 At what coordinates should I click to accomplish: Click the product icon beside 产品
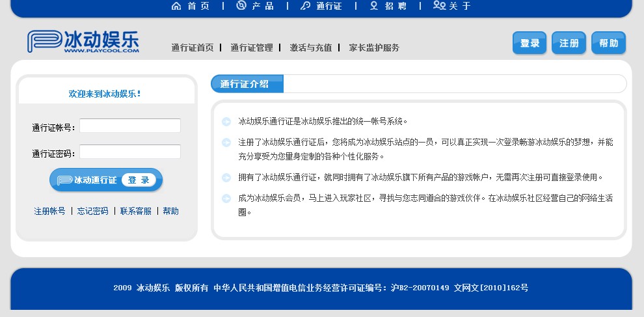coord(241,6)
